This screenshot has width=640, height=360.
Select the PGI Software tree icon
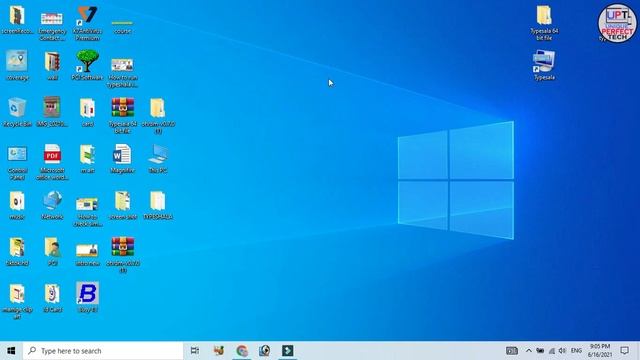(x=87, y=65)
